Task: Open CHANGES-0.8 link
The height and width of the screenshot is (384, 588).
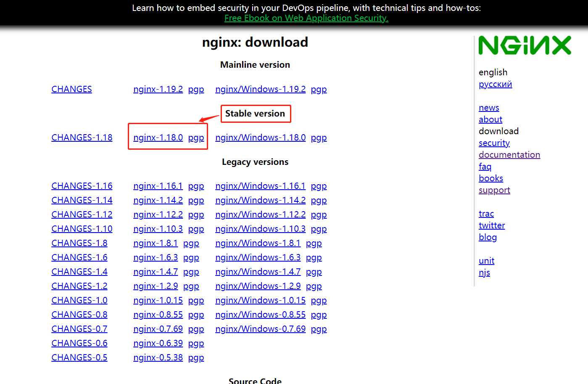Action: tap(79, 315)
